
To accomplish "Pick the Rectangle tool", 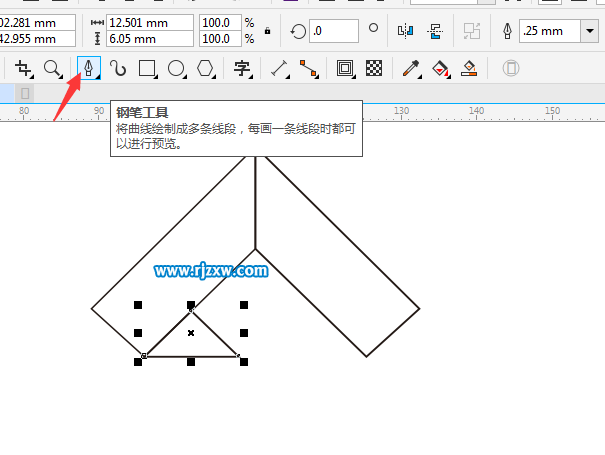I will [147, 68].
